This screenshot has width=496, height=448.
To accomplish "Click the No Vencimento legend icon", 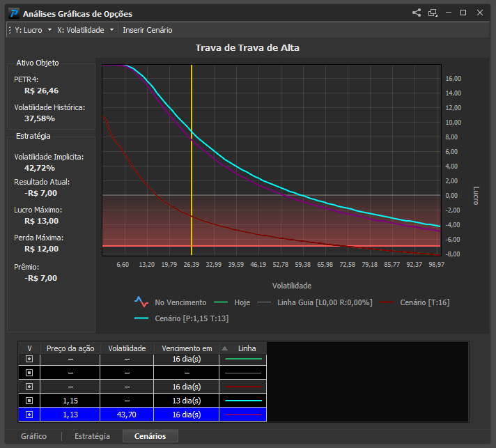I will [x=141, y=302].
